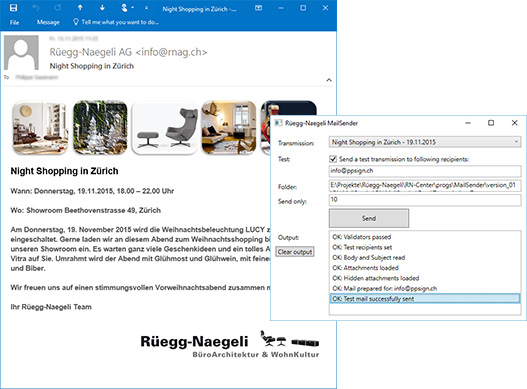This screenshot has height=389, width=527.
Task: Open the living room thumbnail image
Action: click(x=40, y=128)
